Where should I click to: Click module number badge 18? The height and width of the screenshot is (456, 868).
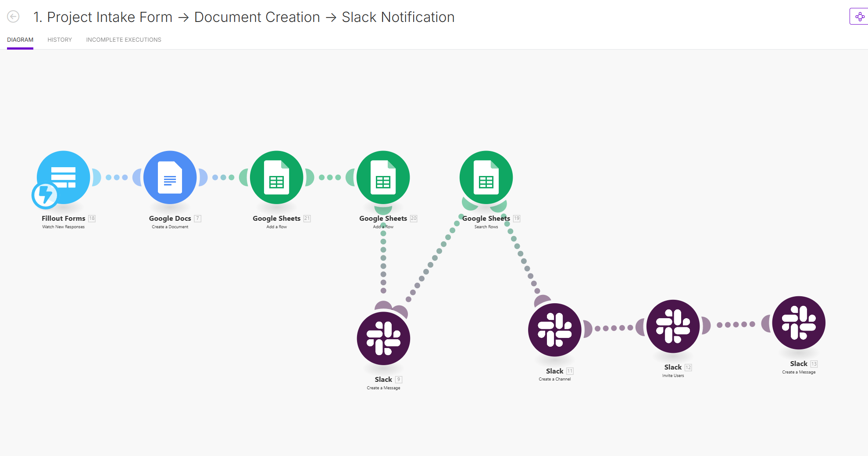pyautogui.click(x=92, y=218)
